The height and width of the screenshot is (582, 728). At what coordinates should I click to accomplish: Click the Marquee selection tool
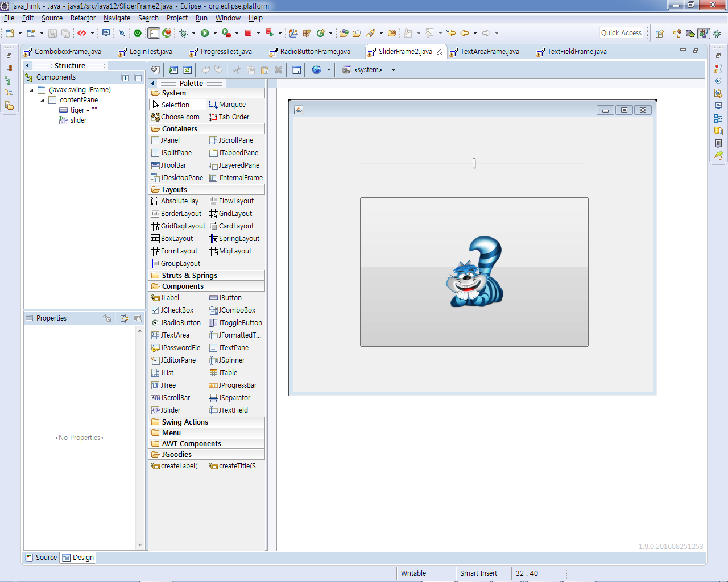point(227,105)
